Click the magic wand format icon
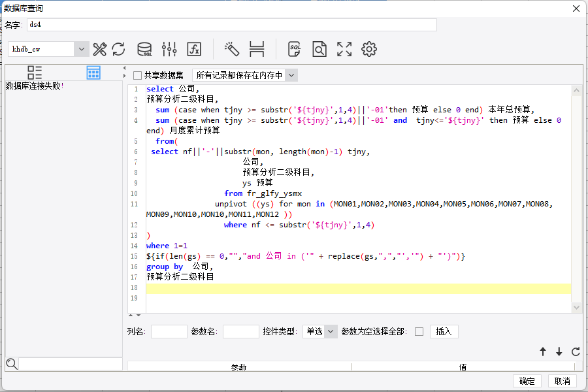Image resolution: width=588 pixels, height=392 pixels. tap(232, 49)
